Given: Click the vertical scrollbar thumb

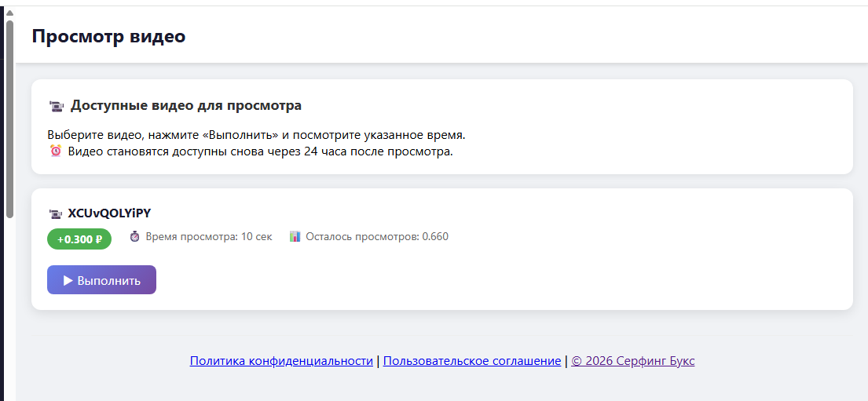Looking at the screenshot, I should point(9,118).
